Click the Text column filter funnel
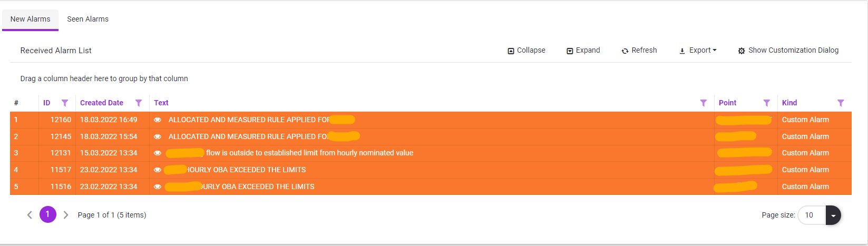Viewport: 868px width, 246px height. click(703, 103)
